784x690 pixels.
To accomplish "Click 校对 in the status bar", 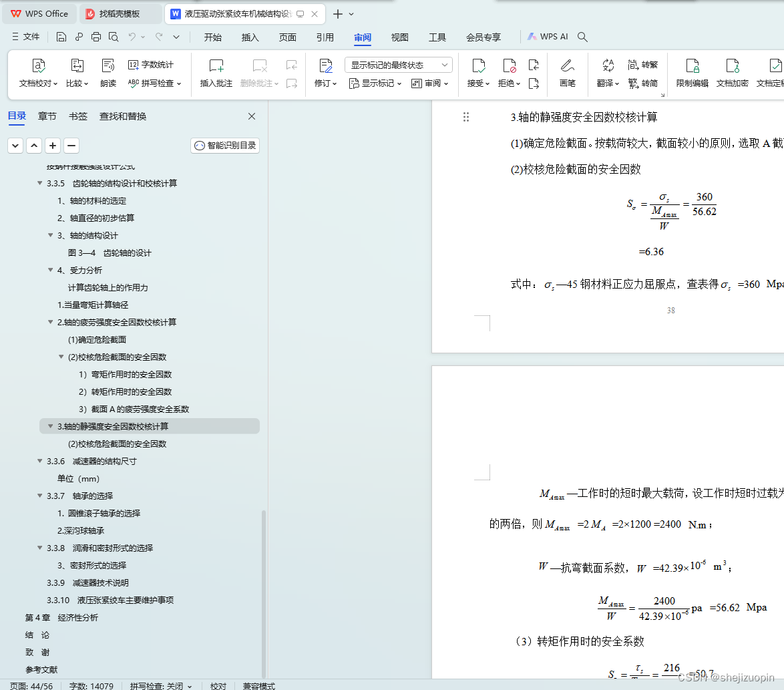I will tap(218, 686).
